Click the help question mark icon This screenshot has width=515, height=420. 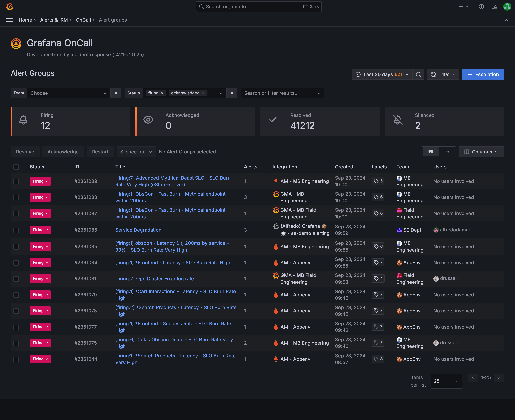481,7
